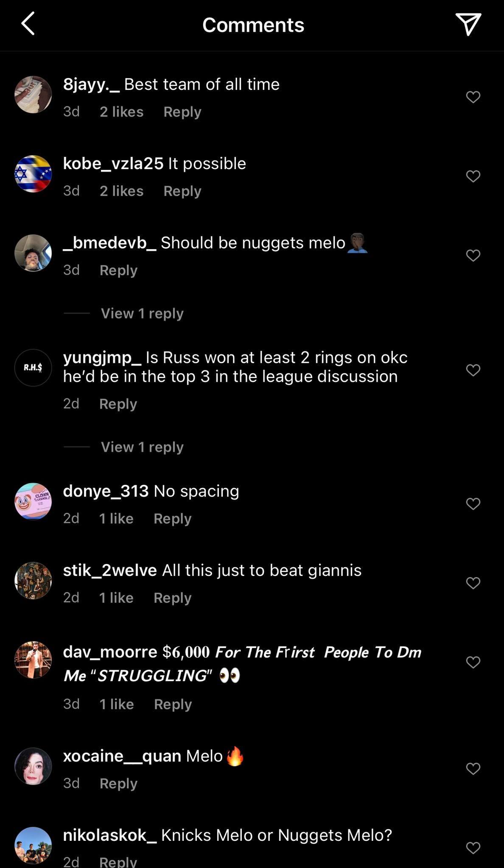The width and height of the screenshot is (504, 868).
Task: Heart the dav_moorre $6,000 comment
Action: [473, 662]
